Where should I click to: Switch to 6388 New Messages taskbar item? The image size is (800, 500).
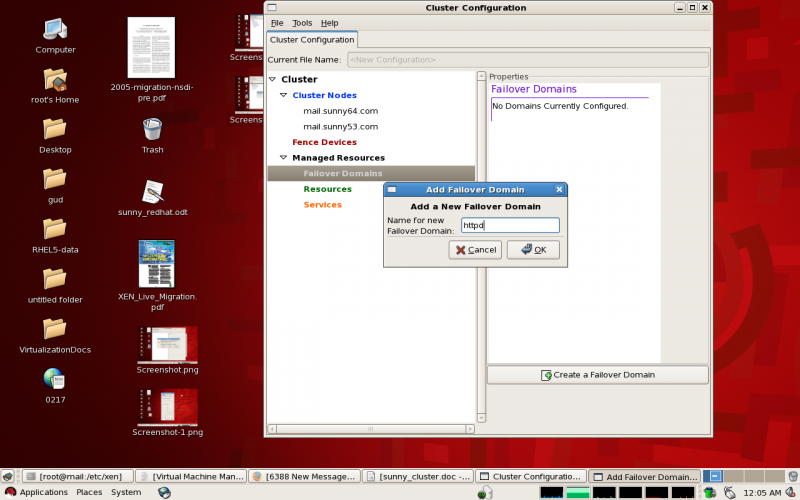[305, 477]
